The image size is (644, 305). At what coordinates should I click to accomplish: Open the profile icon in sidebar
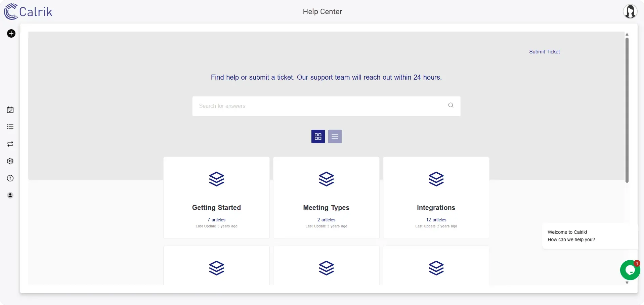(x=10, y=195)
